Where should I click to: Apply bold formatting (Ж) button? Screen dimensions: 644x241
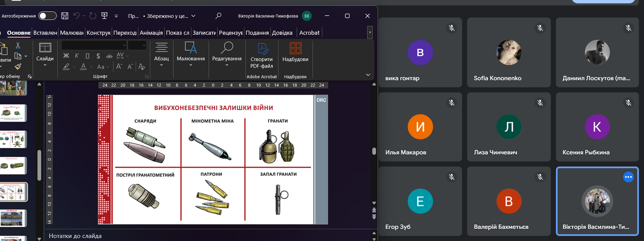pyautogui.click(x=66, y=56)
